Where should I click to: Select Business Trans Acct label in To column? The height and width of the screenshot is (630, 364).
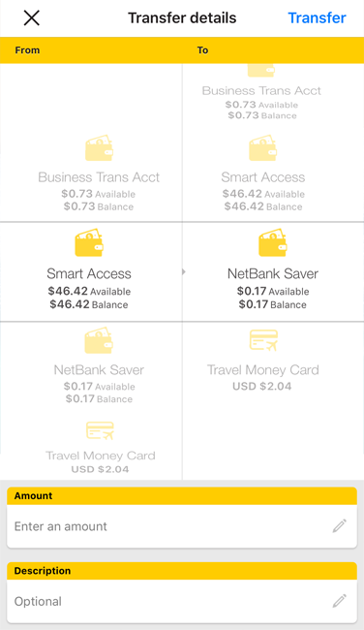[x=261, y=90]
